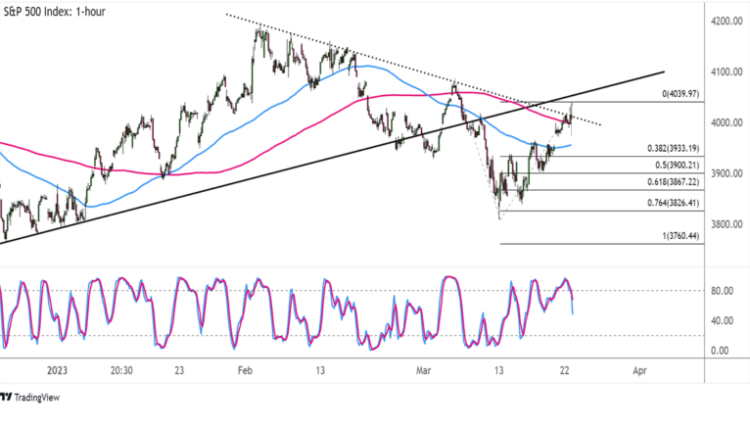Click the 3800.00 price axis label
This screenshot has height=430, width=750.
(723, 225)
